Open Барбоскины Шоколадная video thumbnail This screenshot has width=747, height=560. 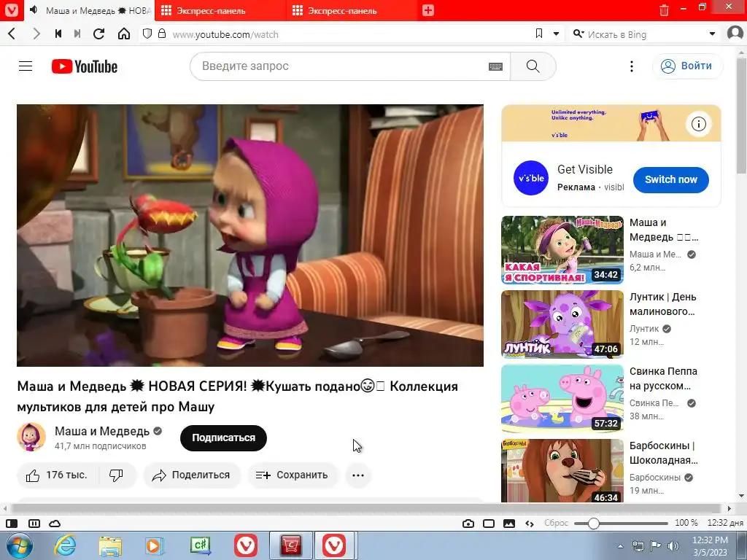[x=562, y=470]
